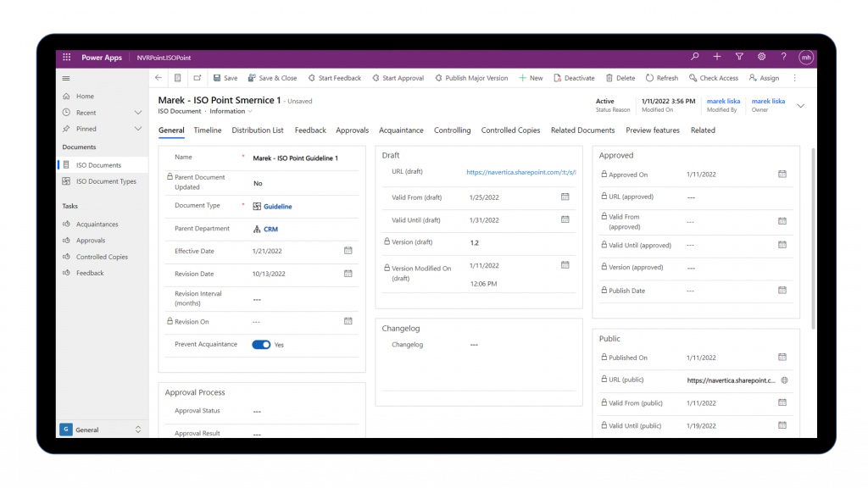This screenshot has height=488, width=868.
Task: Click the pop-out to new window icon
Action: click(x=197, y=78)
